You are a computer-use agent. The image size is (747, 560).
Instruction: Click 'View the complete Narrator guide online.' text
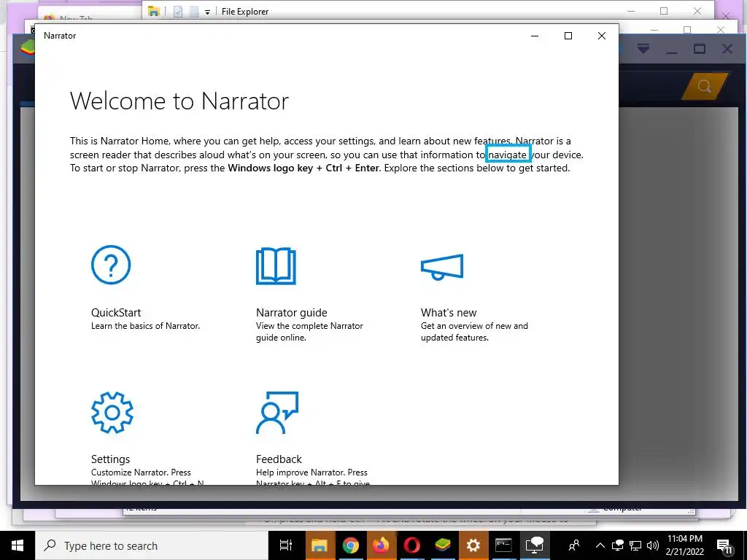[309, 332]
